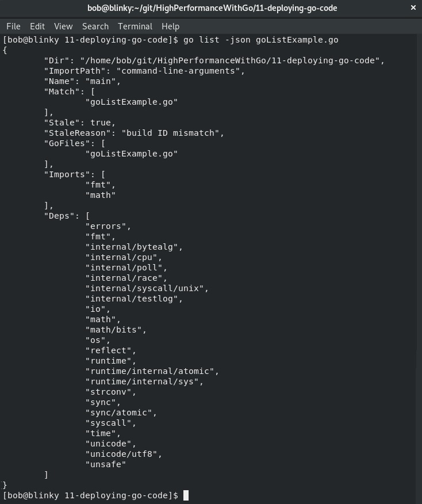Click the cursor block at the final prompt
Image resolution: width=422 pixels, height=504 pixels.
pyautogui.click(x=186, y=495)
